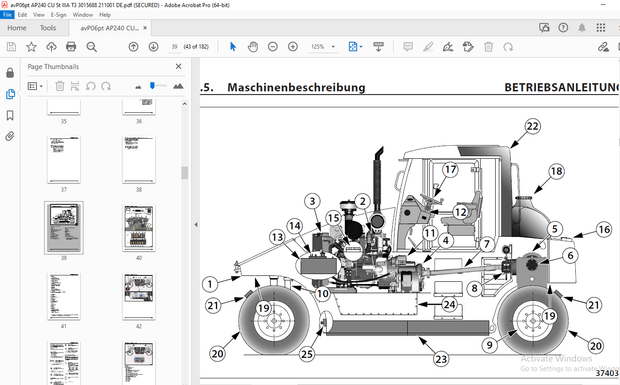The width and height of the screenshot is (620, 385).
Task: Click the thumbnails panel delete pages icon
Action: coord(60,86)
